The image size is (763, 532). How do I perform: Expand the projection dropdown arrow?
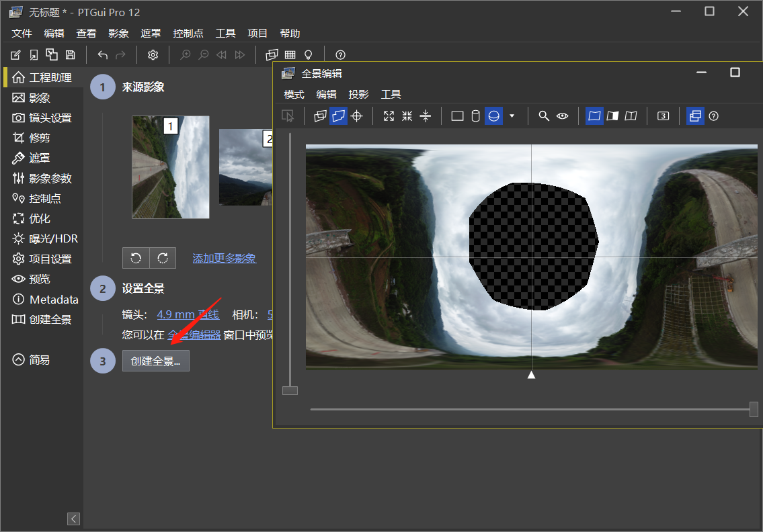(x=512, y=116)
